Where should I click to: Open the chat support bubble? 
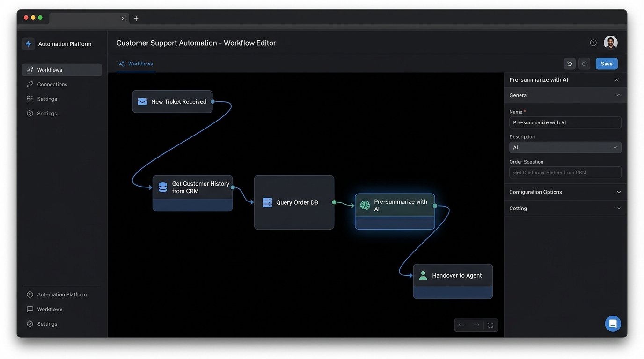point(613,323)
